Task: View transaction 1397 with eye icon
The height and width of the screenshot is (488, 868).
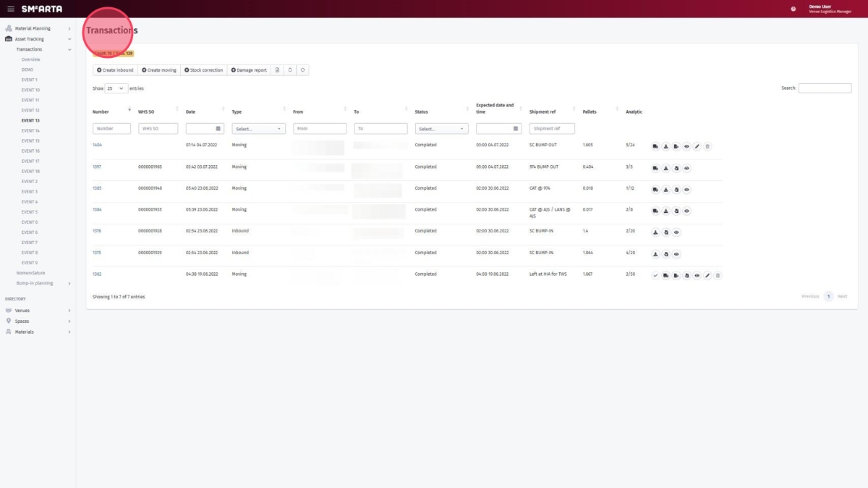Action: pyautogui.click(x=686, y=168)
